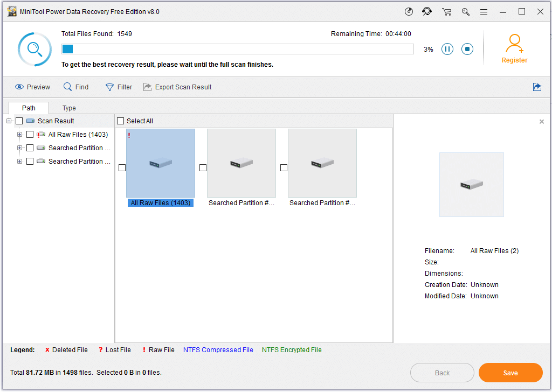Click the share icon on toolbar right
552x392 pixels.
[x=537, y=87]
